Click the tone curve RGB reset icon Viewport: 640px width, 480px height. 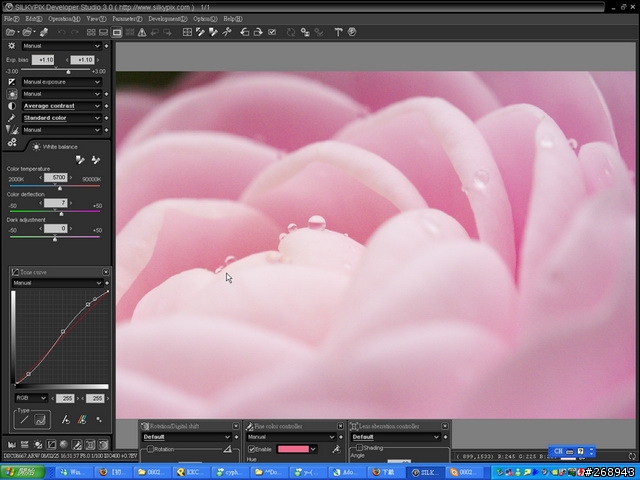(x=82, y=420)
